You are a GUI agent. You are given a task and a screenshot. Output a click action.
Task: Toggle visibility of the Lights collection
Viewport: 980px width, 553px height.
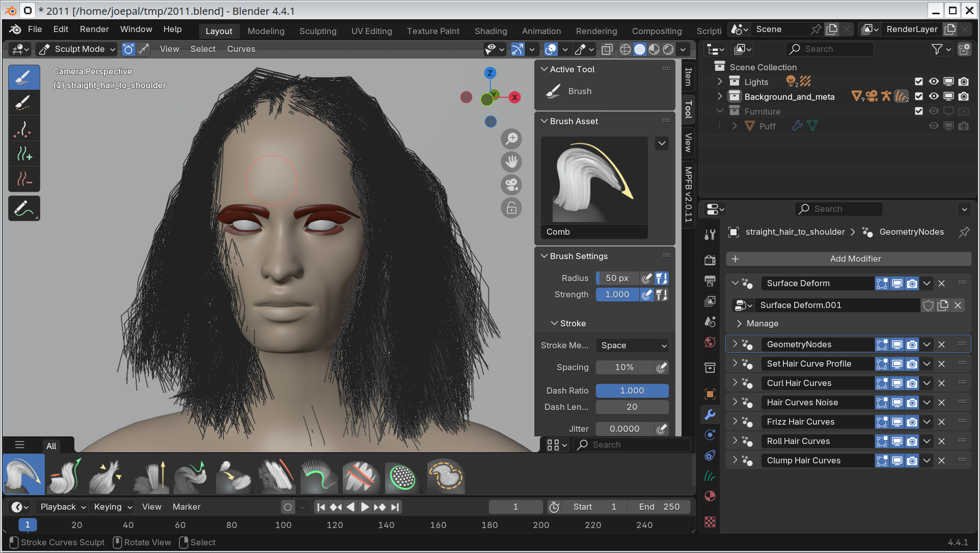click(933, 81)
